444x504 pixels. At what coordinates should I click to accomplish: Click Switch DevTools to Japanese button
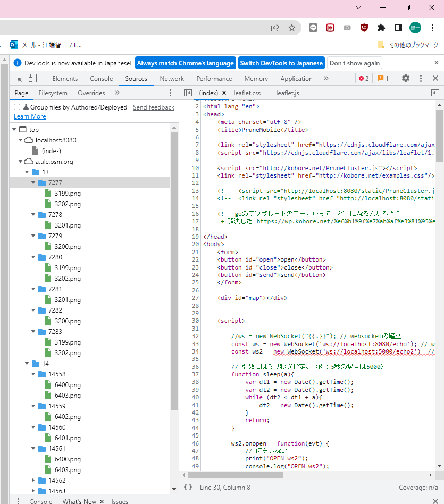[x=281, y=63]
